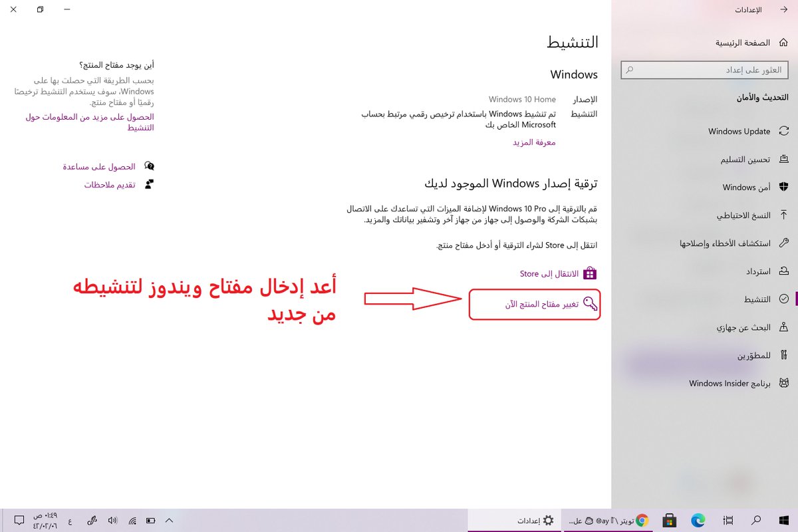Click the التحديث والأمان sidebar heading

[x=761, y=97]
